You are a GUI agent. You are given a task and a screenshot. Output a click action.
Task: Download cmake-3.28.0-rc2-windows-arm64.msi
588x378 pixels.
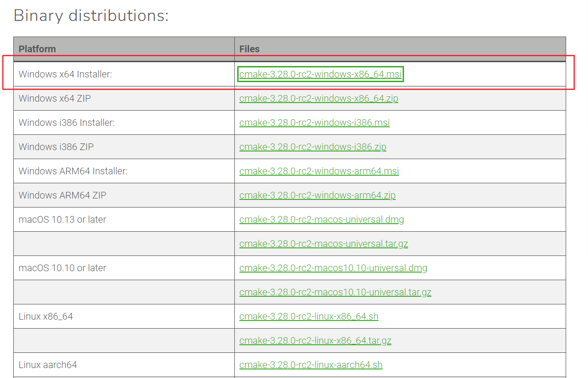[x=319, y=171]
